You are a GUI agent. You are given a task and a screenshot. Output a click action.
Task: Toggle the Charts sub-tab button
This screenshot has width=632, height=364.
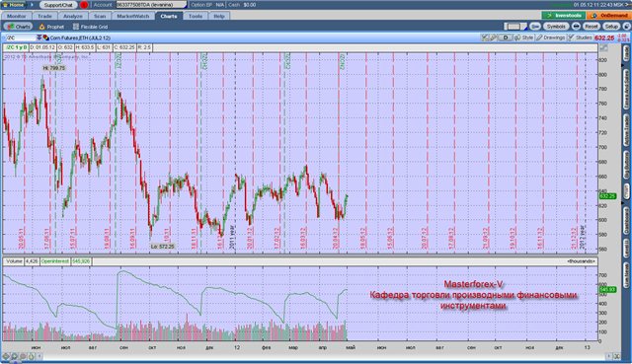click(x=18, y=27)
